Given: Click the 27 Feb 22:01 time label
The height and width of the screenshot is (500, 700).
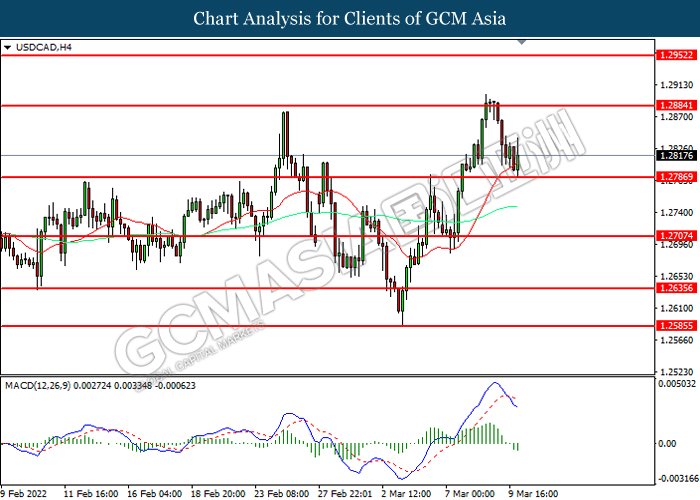Looking at the screenshot, I should point(345,493).
